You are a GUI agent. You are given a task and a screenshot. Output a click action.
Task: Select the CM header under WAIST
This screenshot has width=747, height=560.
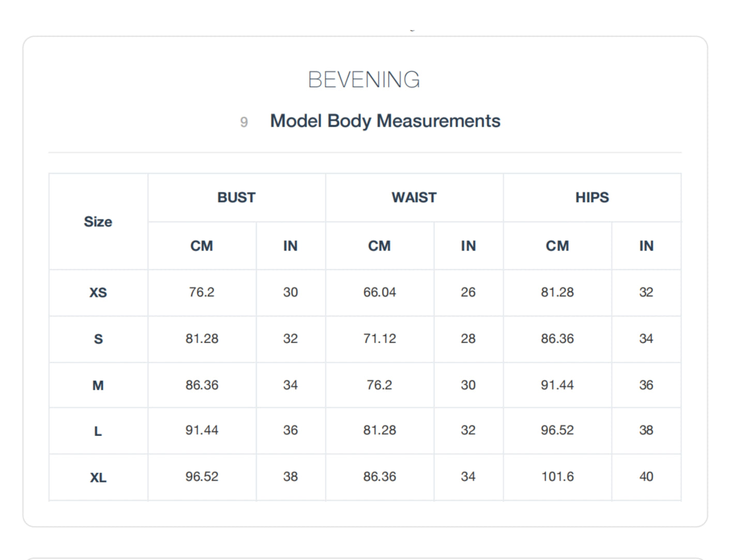379,246
